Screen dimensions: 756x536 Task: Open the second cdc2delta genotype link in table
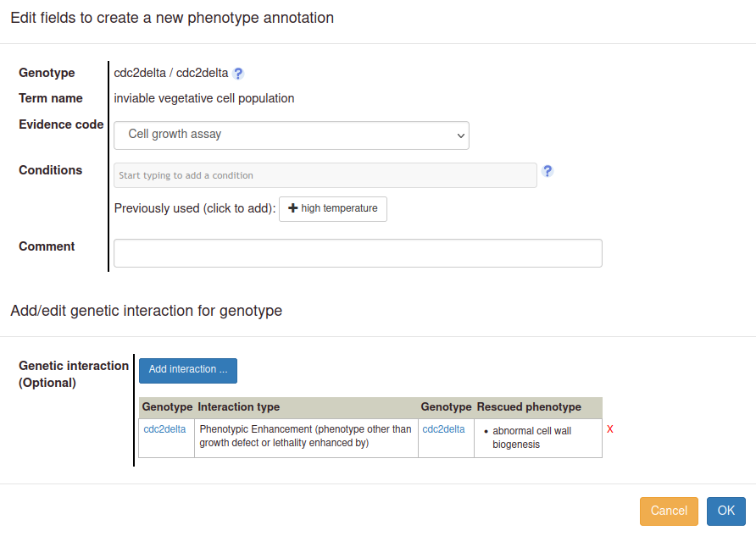(x=443, y=429)
